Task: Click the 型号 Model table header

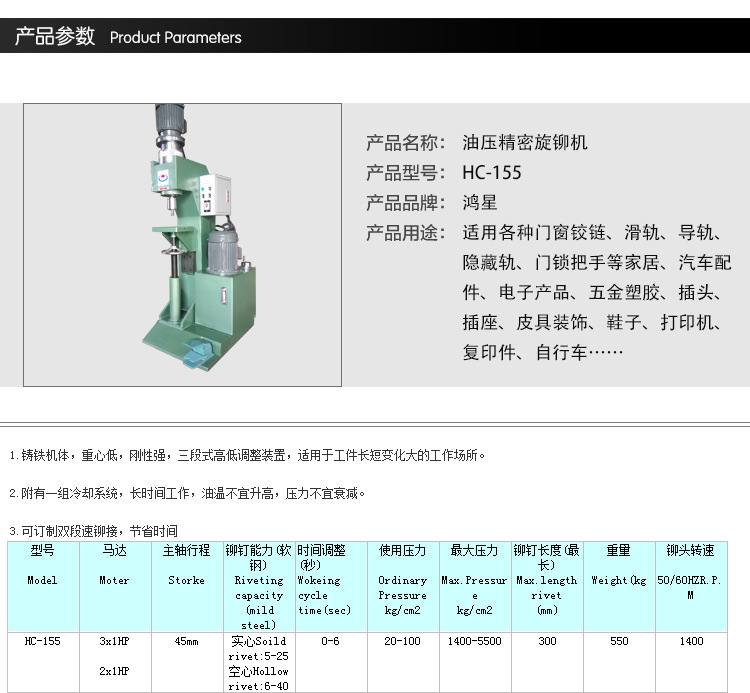Action: pos(42,565)
